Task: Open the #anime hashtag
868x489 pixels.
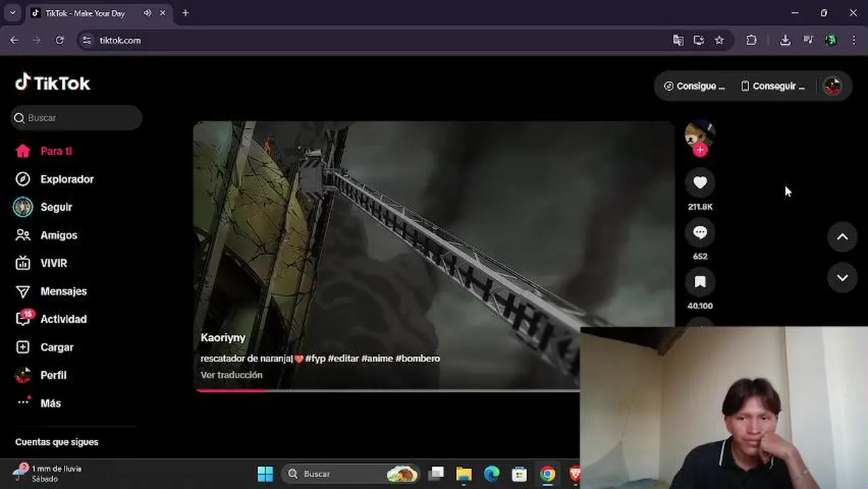Action: click(377, 359)
